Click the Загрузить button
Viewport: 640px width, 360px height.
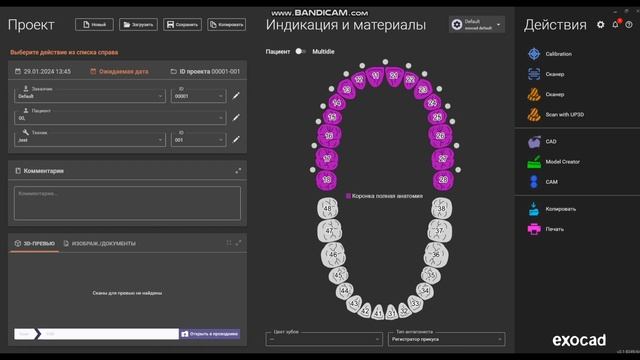(x=138, y=24)
